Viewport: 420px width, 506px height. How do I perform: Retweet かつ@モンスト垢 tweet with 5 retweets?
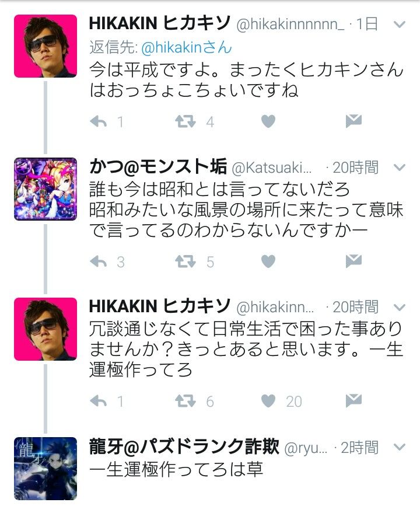coord(185,261)
